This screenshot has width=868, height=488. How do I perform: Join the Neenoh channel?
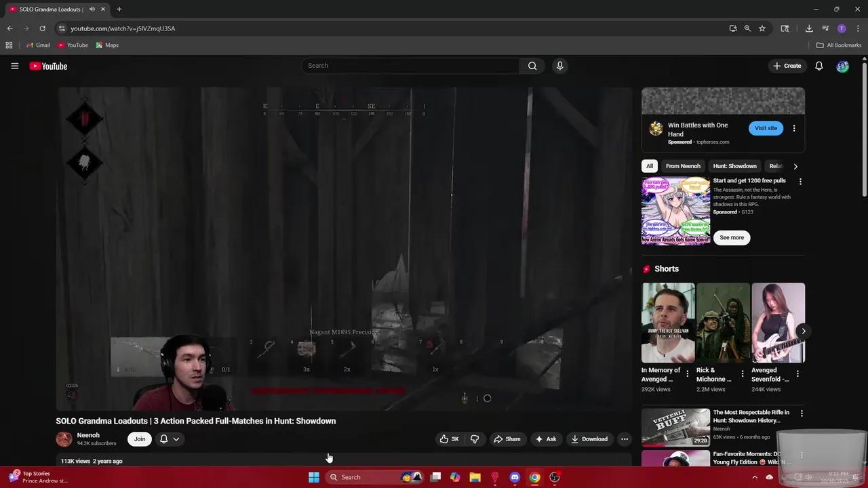pos(140,439)
